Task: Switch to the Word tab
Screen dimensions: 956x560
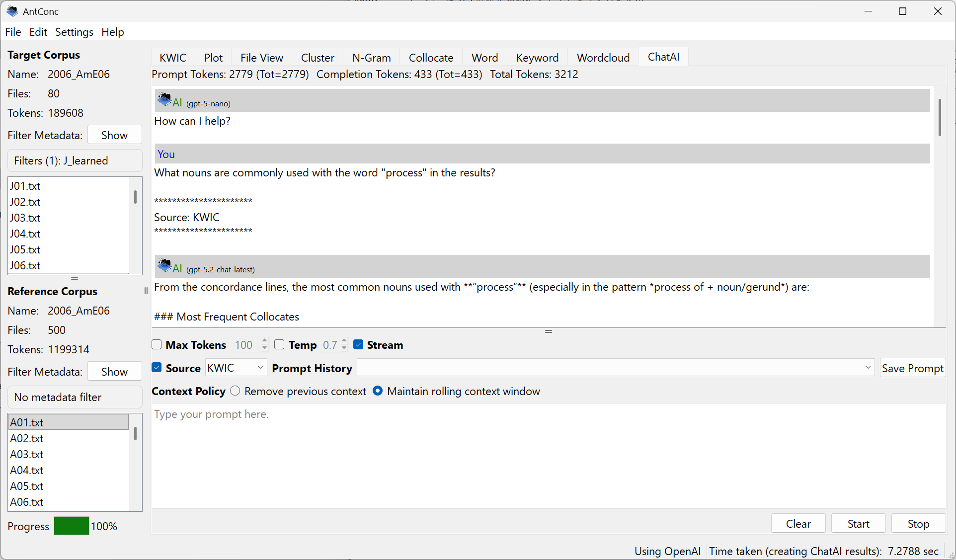Action: point(485,58)
